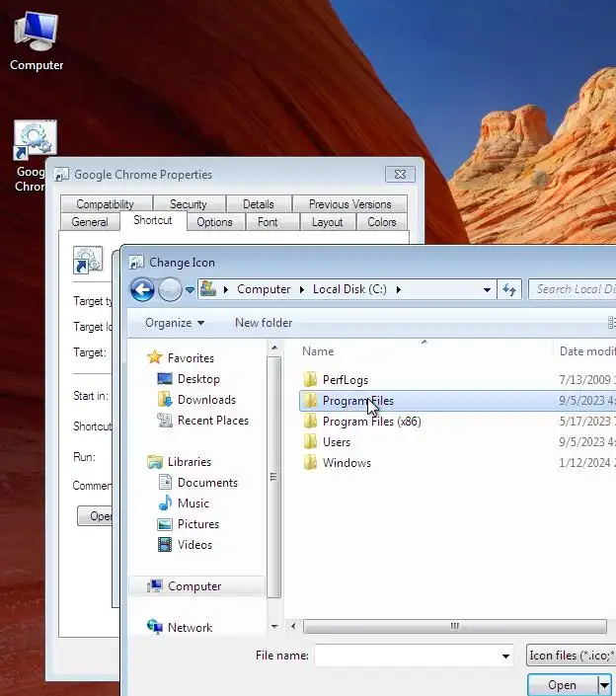Click the Favorites star icon

pos(154,357)
